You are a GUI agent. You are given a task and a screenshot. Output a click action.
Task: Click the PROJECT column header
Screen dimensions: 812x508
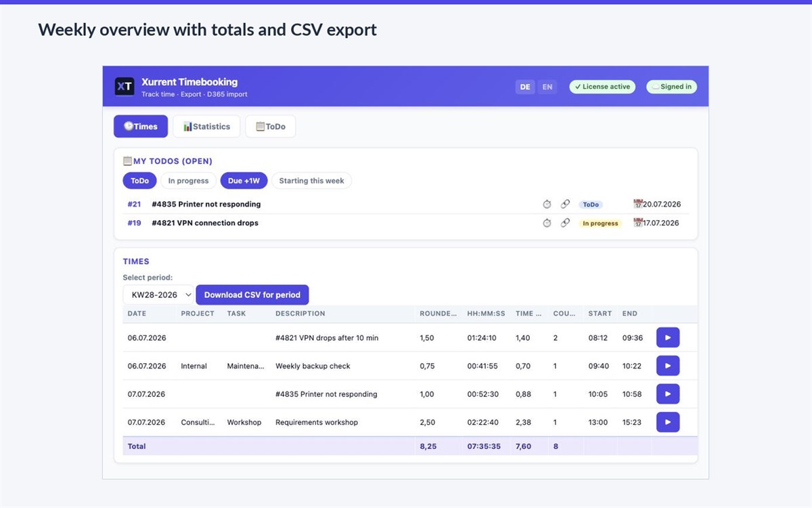coord(198,314)
